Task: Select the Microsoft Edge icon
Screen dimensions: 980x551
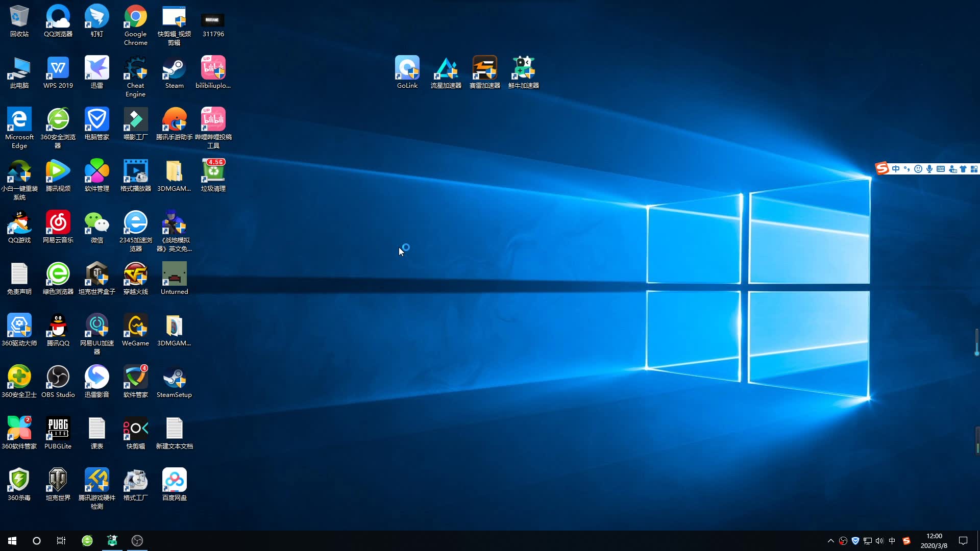Action: click(19, 129)
